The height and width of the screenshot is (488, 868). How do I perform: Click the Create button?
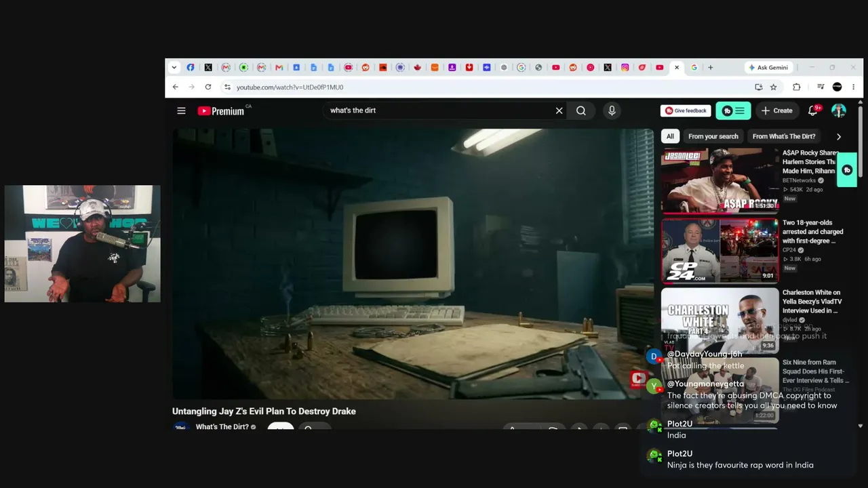coord(776,110)
